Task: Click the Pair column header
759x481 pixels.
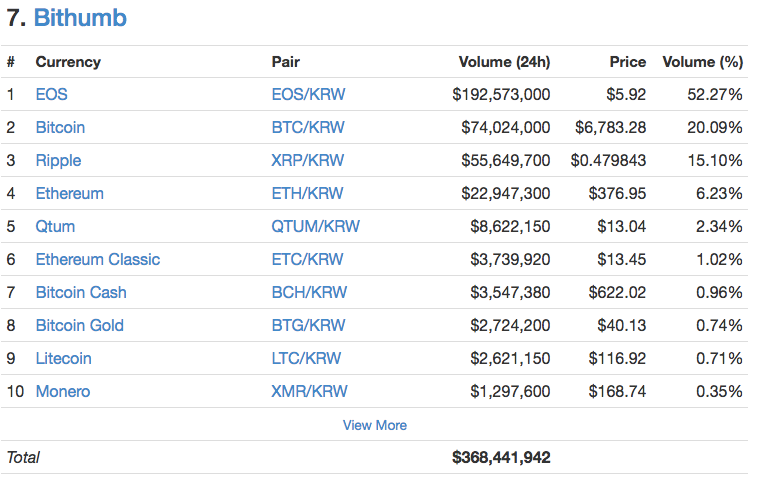Action: 285,62
